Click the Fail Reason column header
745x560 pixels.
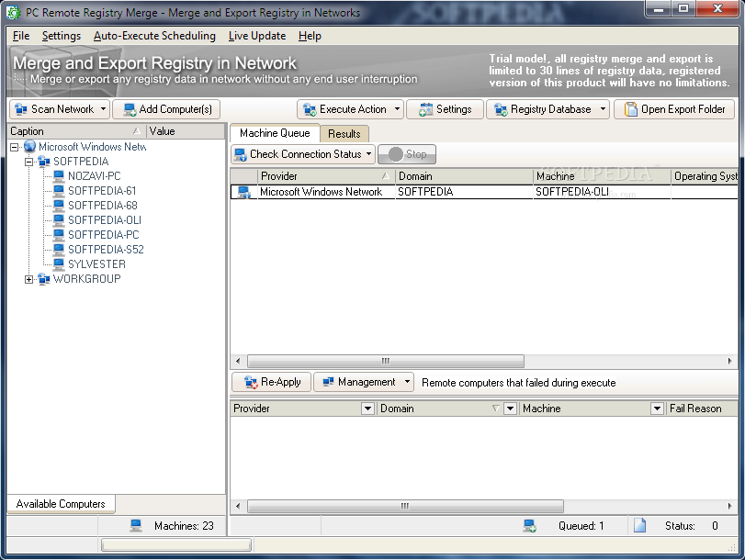pyautogui.click(x=701, y=409)
